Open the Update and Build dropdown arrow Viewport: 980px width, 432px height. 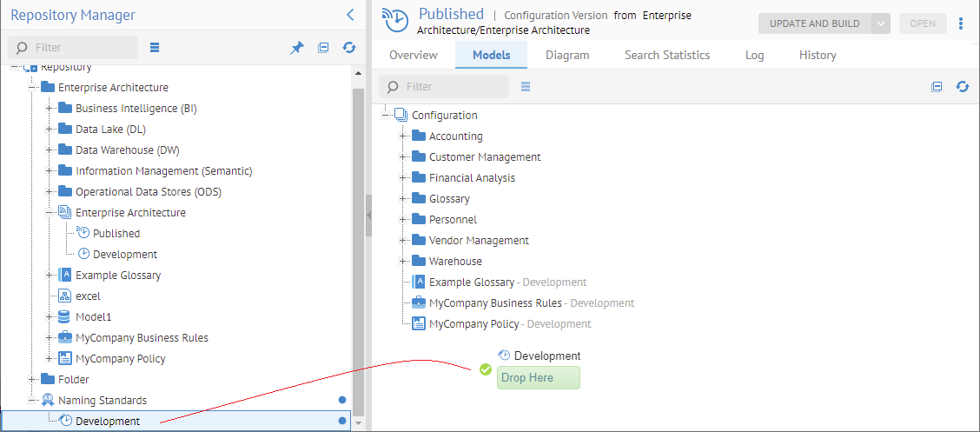[x=881, y=23]
